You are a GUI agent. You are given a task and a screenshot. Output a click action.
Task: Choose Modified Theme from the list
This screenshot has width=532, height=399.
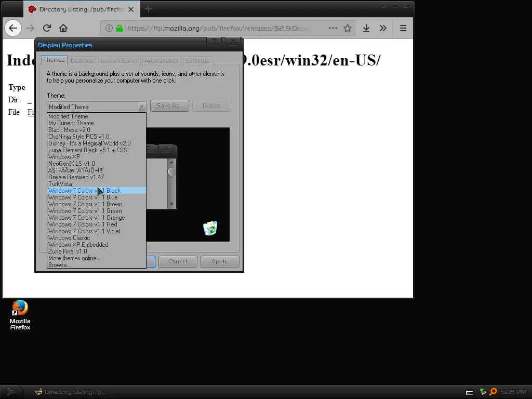[97, 116]
